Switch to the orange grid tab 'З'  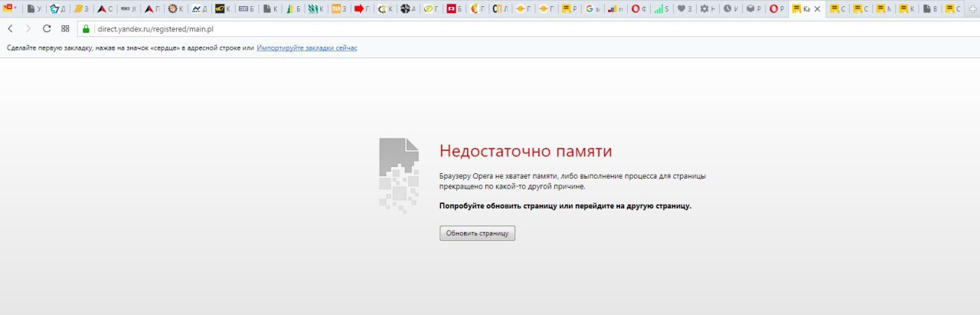click(340, 9)
